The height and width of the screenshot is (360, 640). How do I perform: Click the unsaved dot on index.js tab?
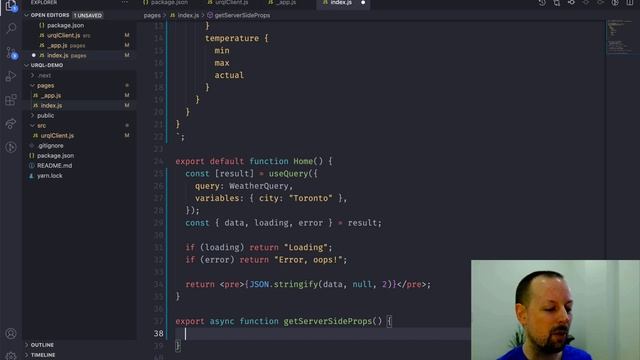[363, 3]
